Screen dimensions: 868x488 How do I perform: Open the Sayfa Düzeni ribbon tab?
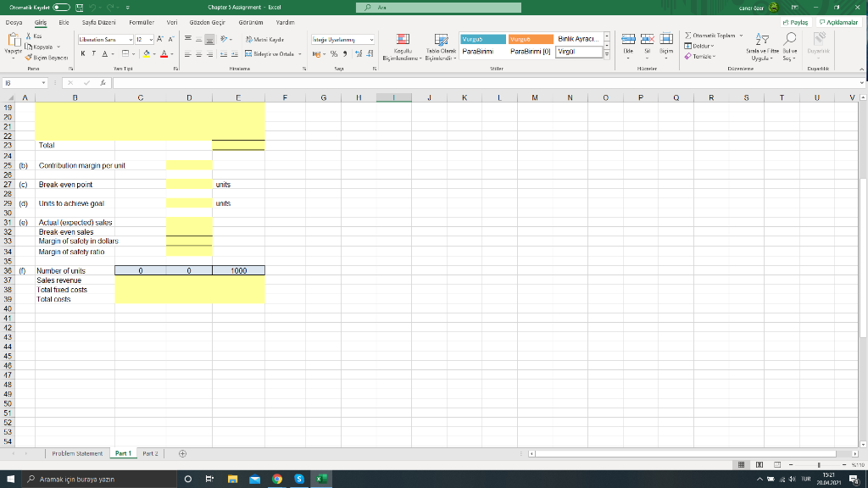coord(99,23)
